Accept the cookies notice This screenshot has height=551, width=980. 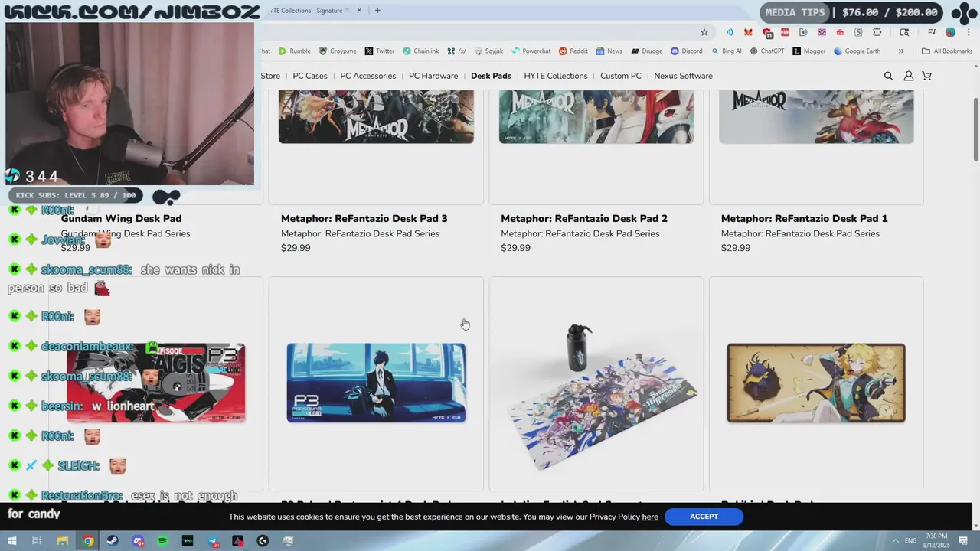coord(704,517)
